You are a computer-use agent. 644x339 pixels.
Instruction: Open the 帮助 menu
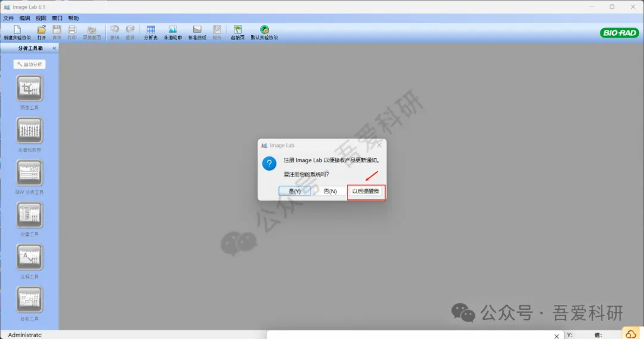[73, 18]
